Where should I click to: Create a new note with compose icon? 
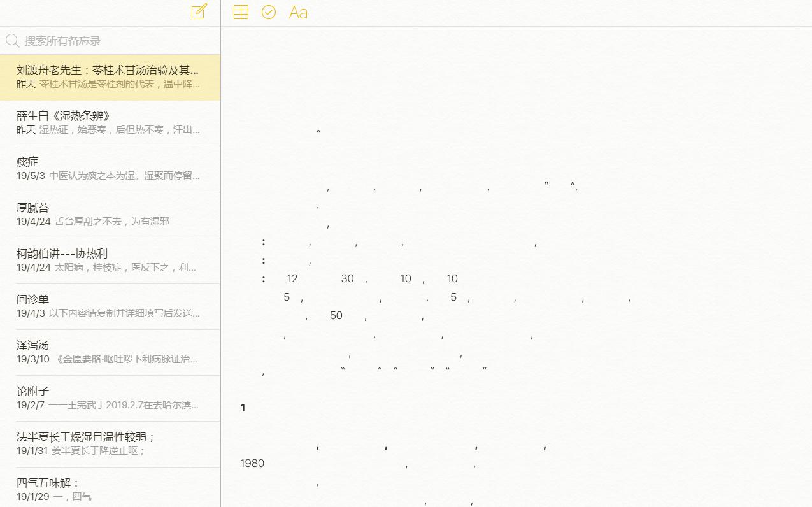pos(199,11)
